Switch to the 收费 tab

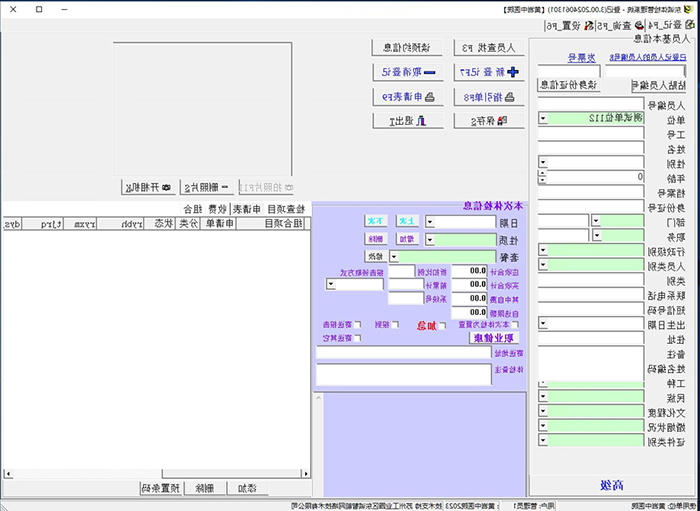click(216, 209)
